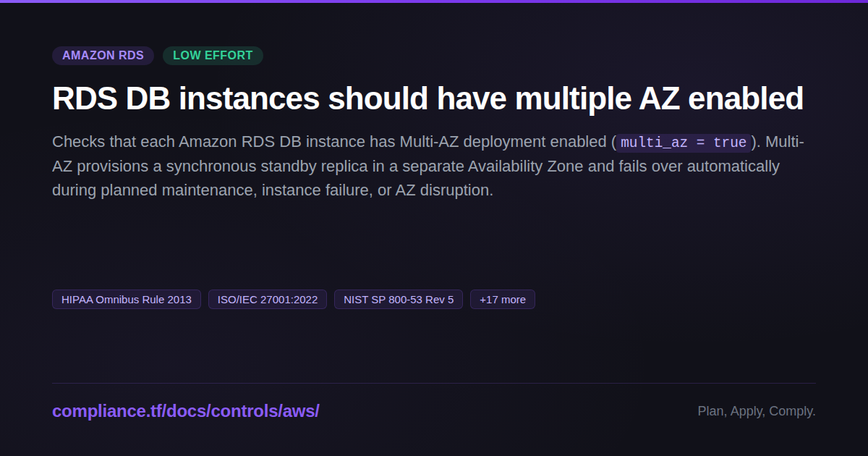Screen dimensions: 868x456
Task: Click the RDS DB instances multiple AZ heading
Action: coord(427,98)
